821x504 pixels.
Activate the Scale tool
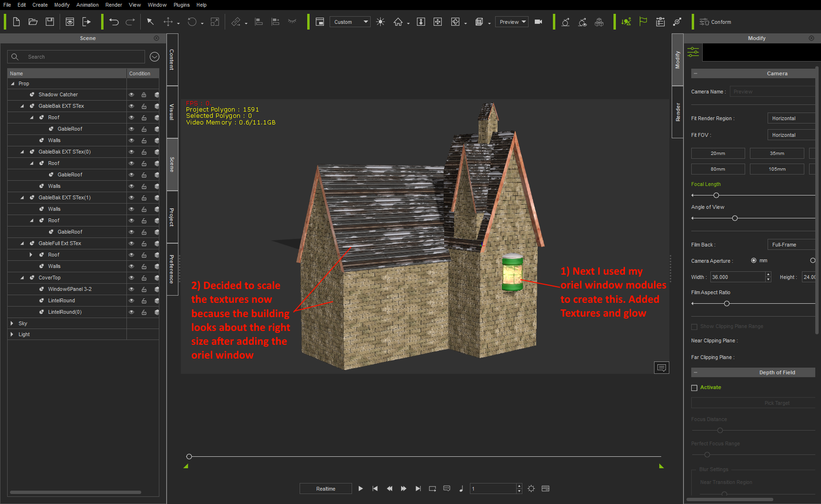coord(215,22)
